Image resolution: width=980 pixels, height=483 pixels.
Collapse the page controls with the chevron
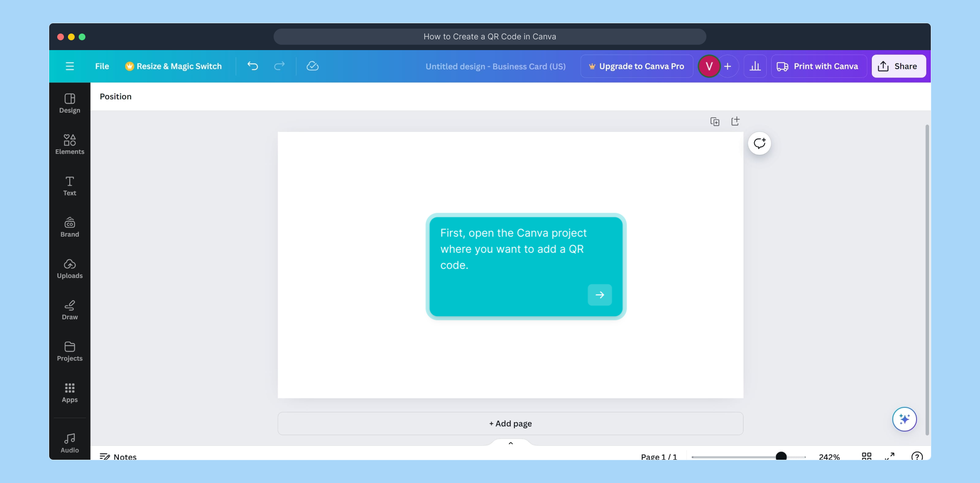[x=510, y=443]
